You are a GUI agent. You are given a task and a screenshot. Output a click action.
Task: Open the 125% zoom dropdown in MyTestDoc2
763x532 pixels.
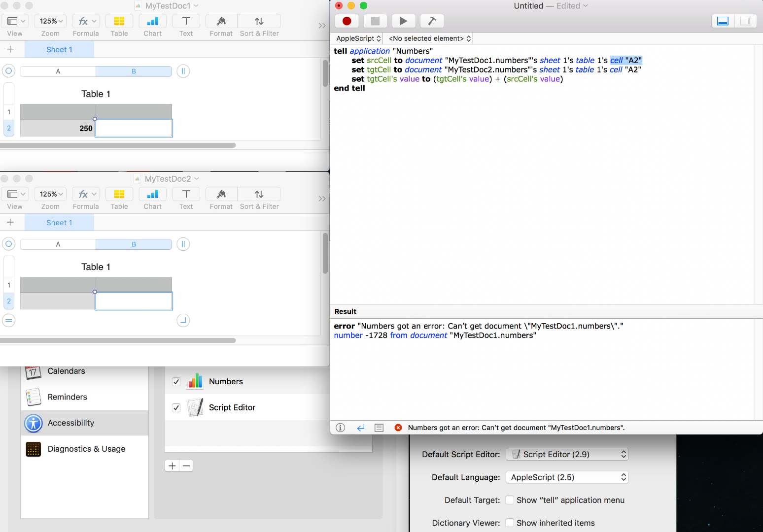point(50,194)
